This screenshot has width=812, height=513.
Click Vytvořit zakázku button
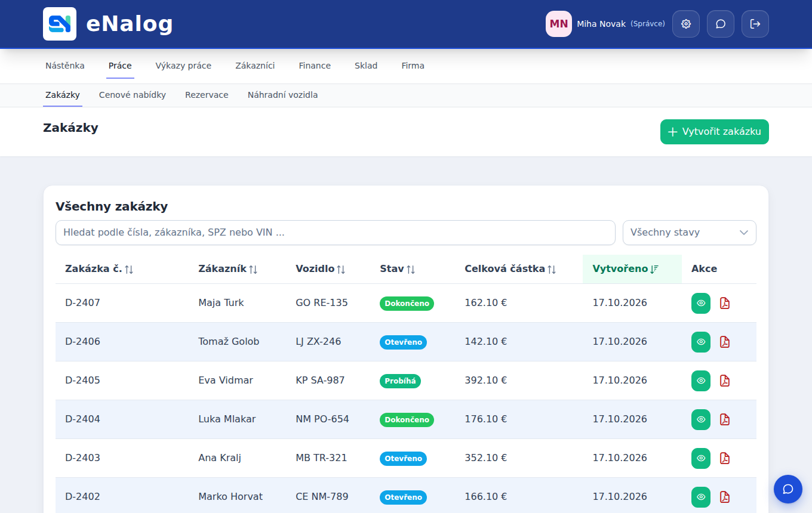(715, 132)
